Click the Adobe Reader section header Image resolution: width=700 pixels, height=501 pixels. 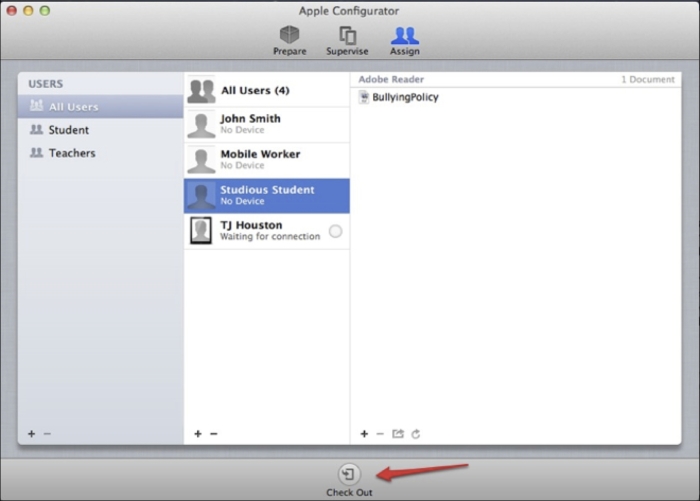coord(391,79)
